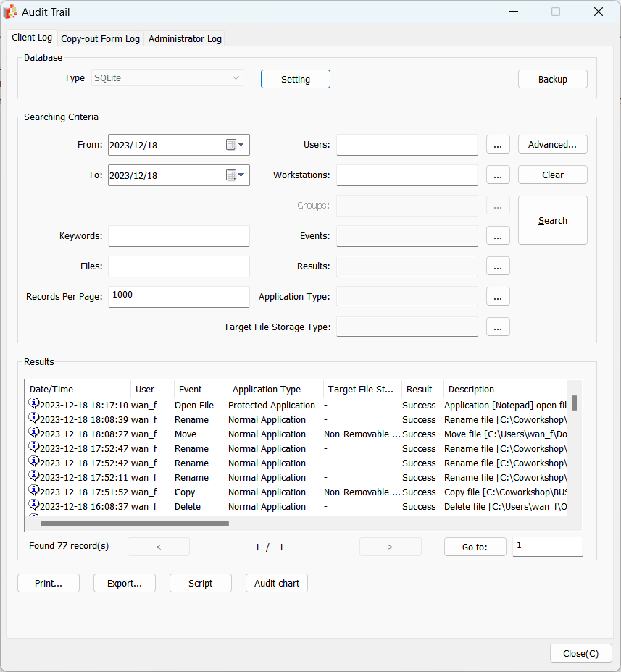Screen dimensions: 621x672
Task: Click the Keywords input field
Action: [x=179, y=236]
